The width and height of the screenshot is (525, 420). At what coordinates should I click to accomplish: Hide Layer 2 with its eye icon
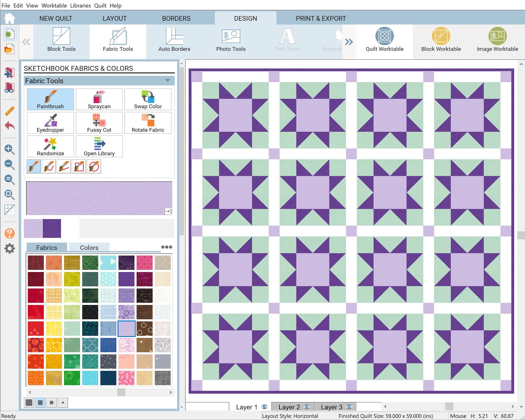tap(307, 407)
